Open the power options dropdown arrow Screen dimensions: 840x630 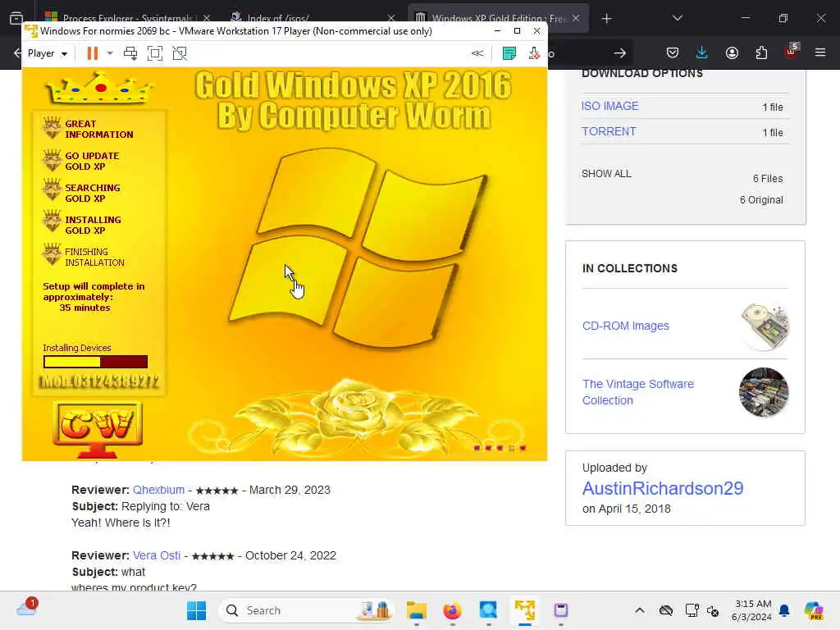click(x=110, y=53)
